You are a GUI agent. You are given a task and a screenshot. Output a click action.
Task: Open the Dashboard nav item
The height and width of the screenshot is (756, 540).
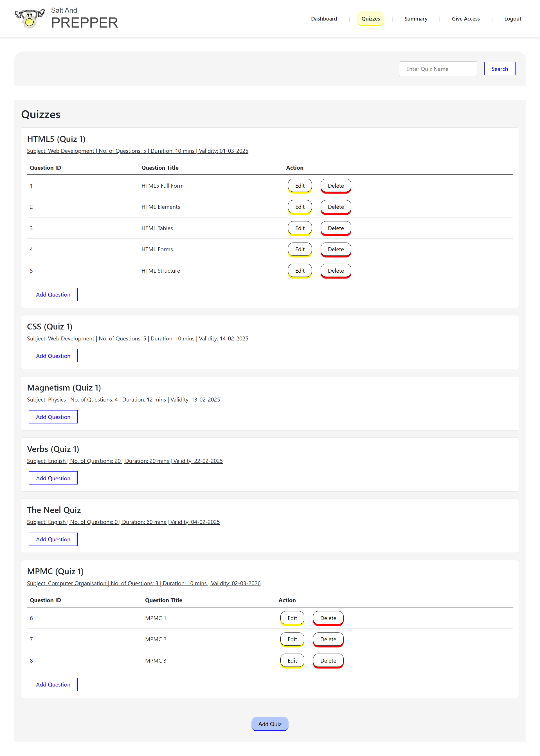pyautogui.click(x=323, y=19)
